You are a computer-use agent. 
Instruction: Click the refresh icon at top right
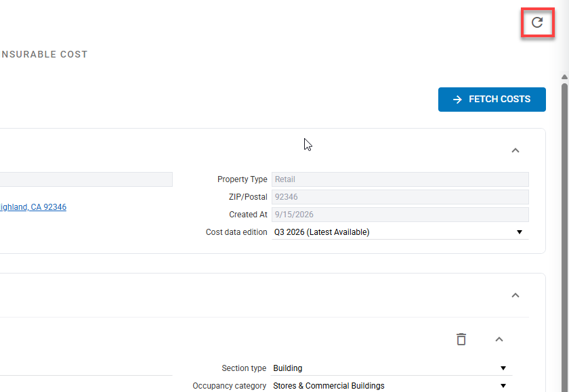537,22
